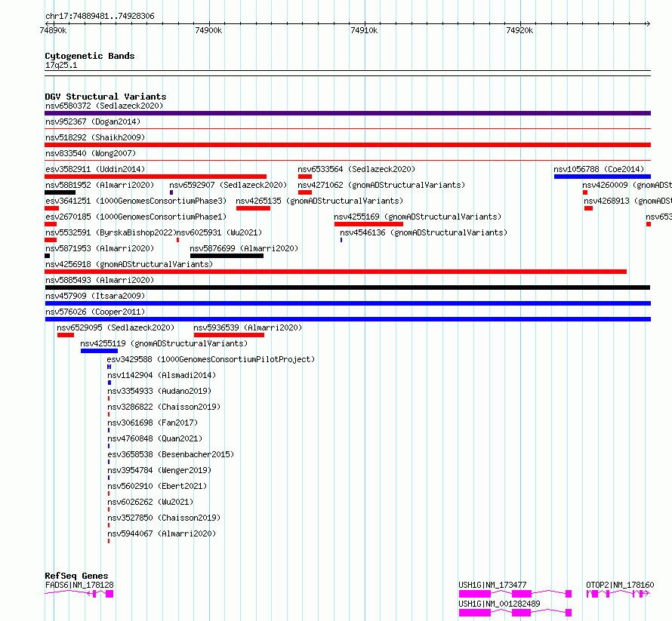Viewport: 672px width, 621px height.
Task: Click nsv4256918 gnomAD variant label
Action: tap(129, 264)
